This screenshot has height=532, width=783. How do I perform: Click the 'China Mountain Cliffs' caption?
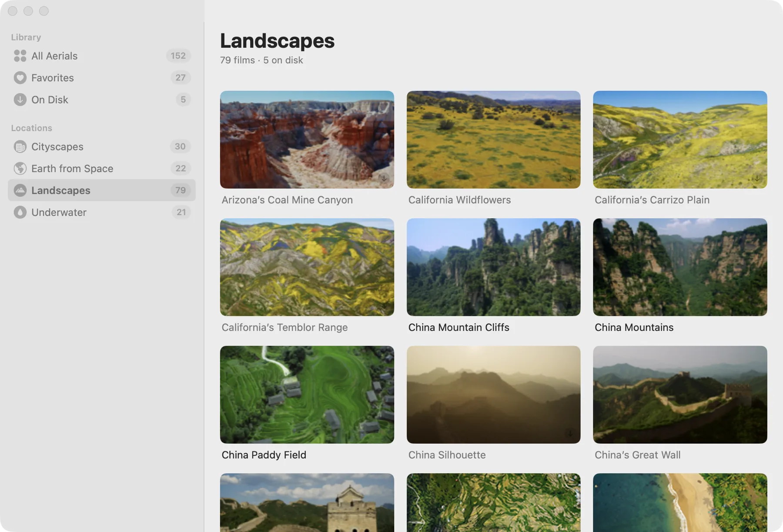point(458,327)
